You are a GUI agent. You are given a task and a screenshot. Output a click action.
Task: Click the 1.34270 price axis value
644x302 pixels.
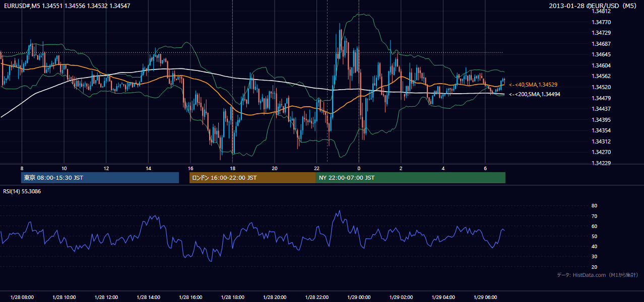pos(602,152)
